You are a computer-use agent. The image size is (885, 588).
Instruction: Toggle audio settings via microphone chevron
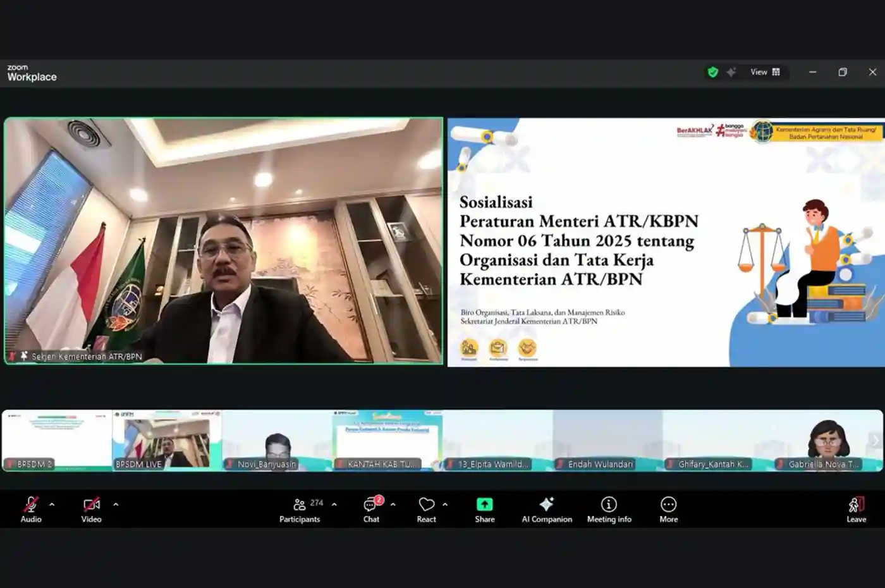click(x=51, y=504)
